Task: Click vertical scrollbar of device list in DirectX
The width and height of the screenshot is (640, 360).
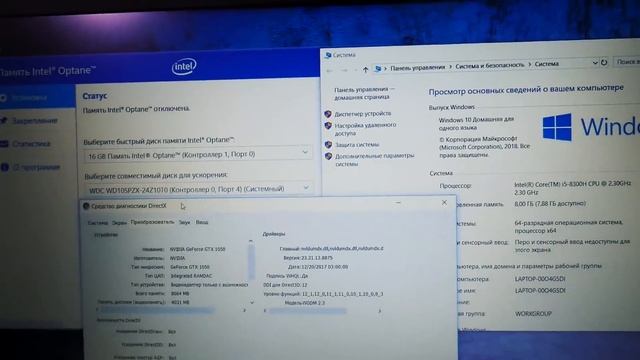Action: (x=251, y=261)
